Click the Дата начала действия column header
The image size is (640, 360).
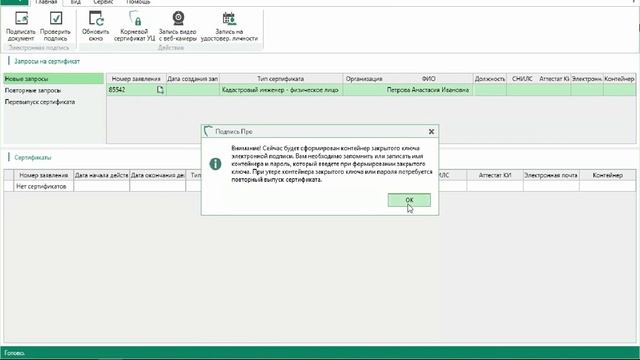[102, 175]
